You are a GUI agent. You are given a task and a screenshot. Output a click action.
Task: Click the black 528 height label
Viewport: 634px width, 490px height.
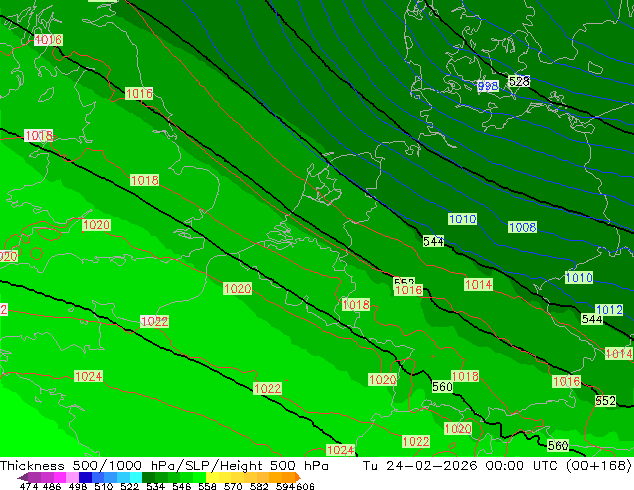point(519,82)
